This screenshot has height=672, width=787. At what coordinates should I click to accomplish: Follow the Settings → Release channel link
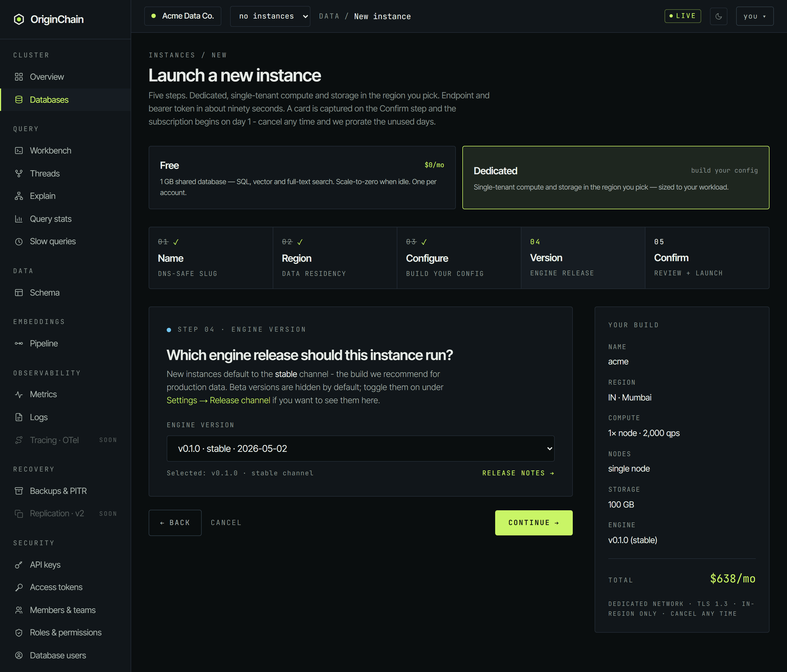tap(218, 400)
